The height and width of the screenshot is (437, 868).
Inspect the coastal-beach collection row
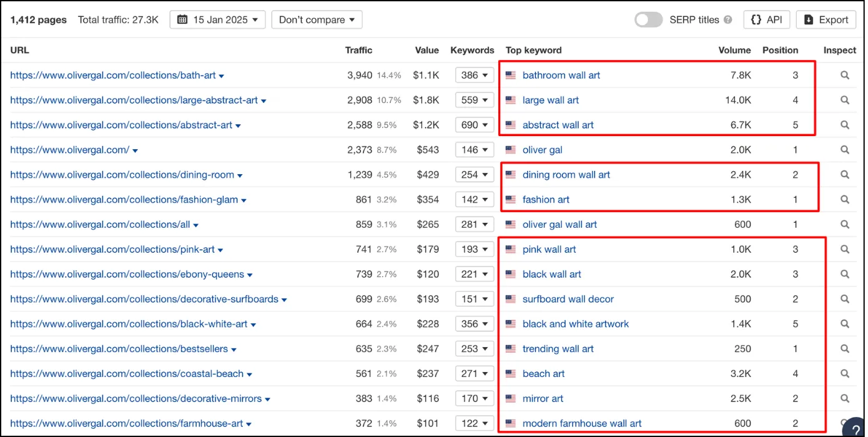(x=844, y=373)
